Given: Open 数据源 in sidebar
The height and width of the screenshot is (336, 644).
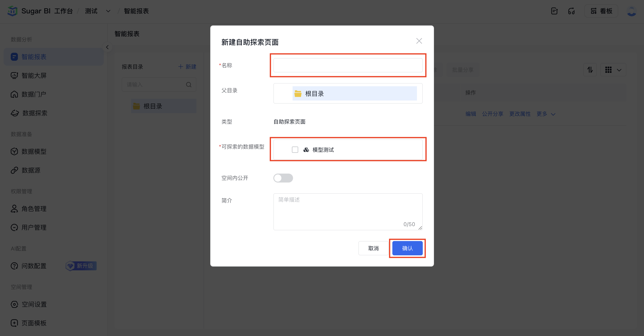Looking at the screenshot, I should [53, 170].
